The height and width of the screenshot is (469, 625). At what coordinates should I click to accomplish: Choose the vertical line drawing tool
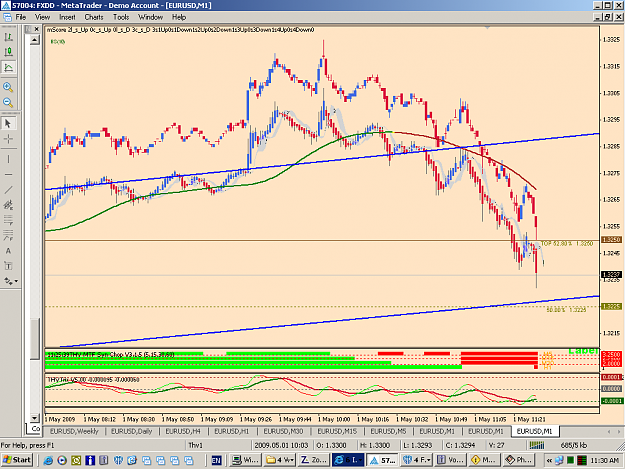(8, 159)
